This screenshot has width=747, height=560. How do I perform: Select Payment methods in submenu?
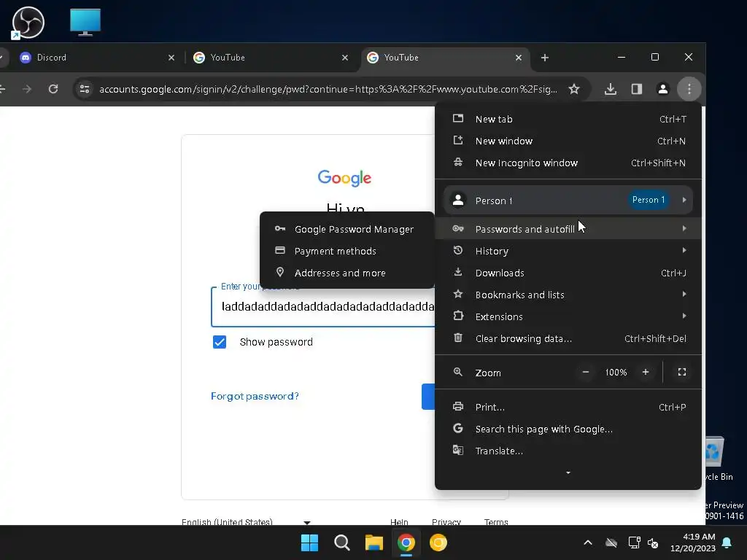pyautogui.click(x=347, y=251)
